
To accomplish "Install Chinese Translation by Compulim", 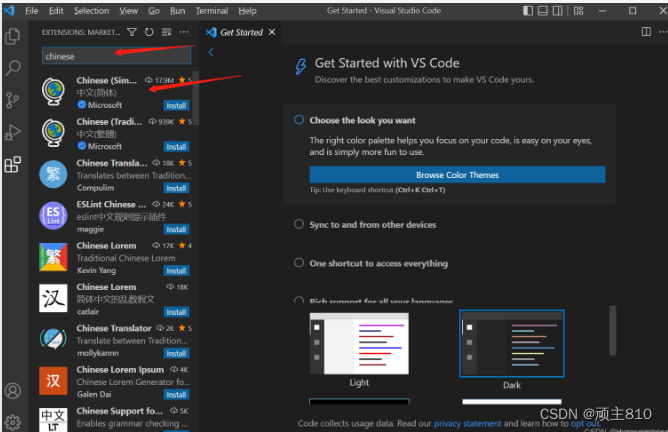I will coord(176,188).
